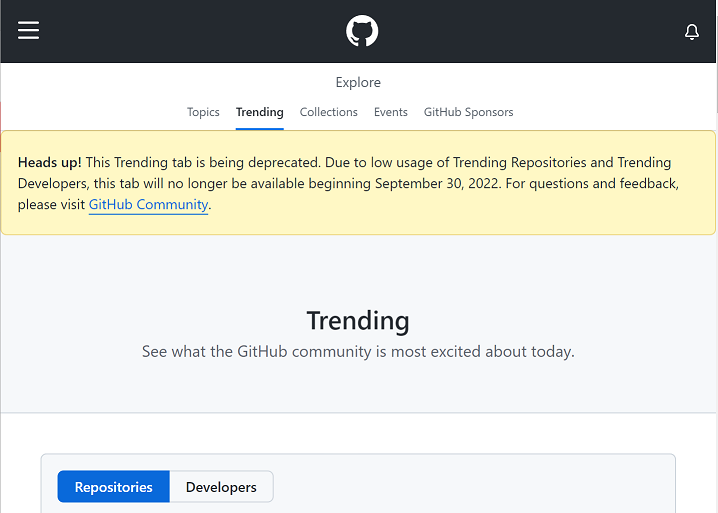Switch to the Developers segment button

click(x=221, y=487)
